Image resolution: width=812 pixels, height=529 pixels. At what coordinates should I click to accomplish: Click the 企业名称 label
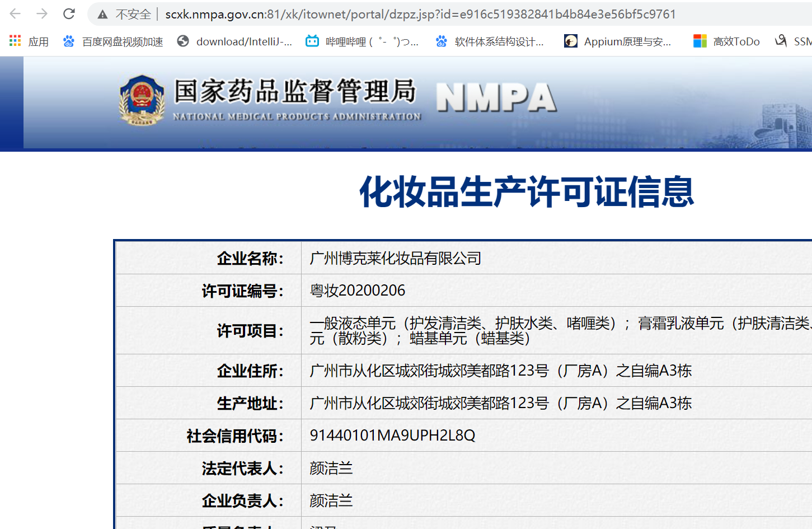[250, 259]
